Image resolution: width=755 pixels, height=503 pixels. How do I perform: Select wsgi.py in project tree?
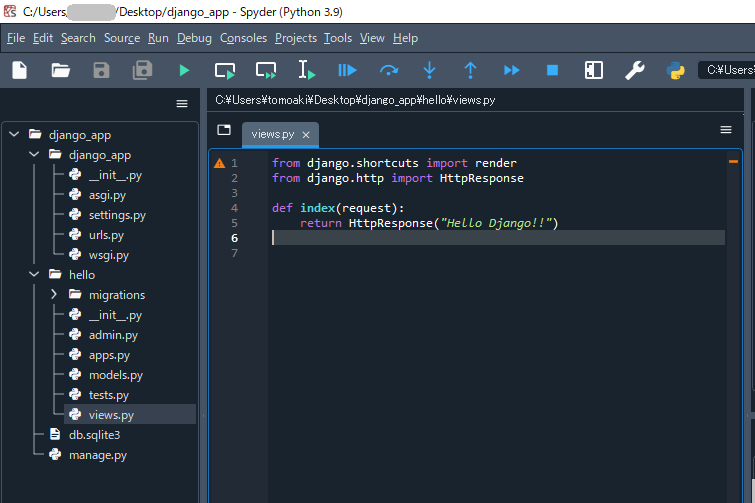[x=108, y=255]
